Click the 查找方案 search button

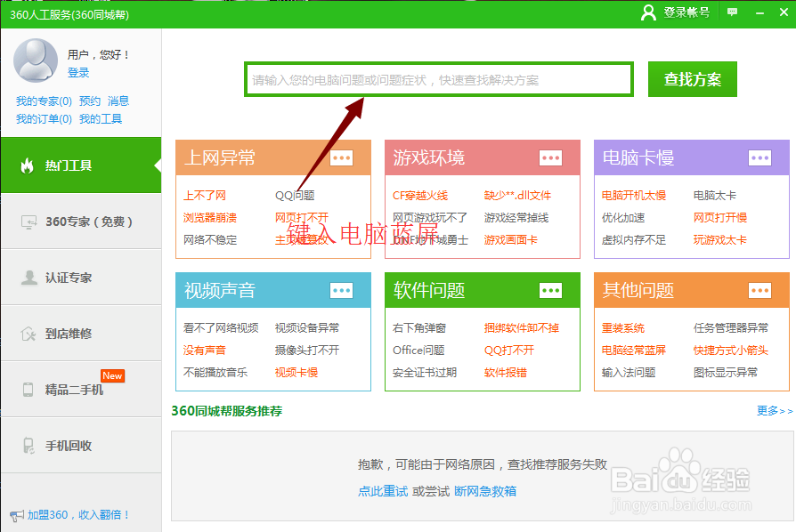(693, 79)
